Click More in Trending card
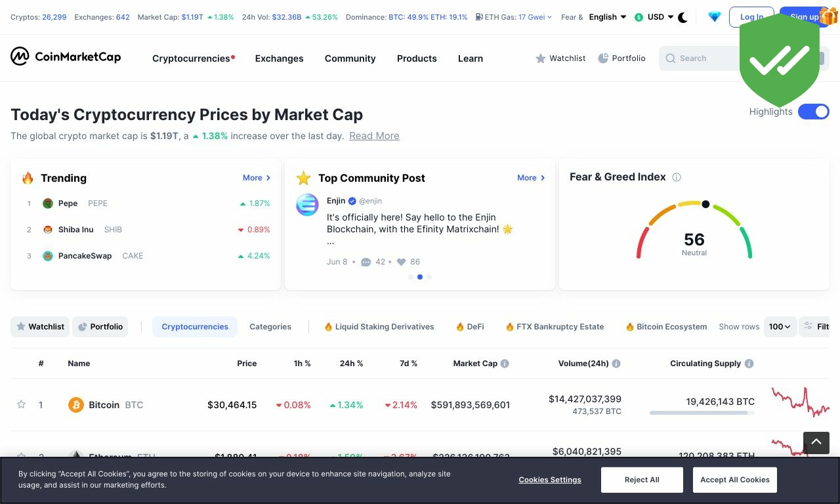This screenshot has width=840, height=504. click(x=257, y=178)
